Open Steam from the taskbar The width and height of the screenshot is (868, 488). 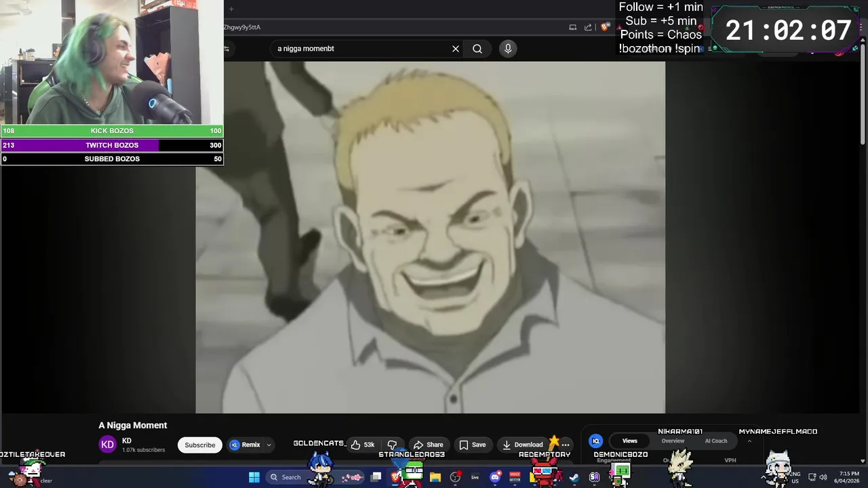[x=574, y=477]
